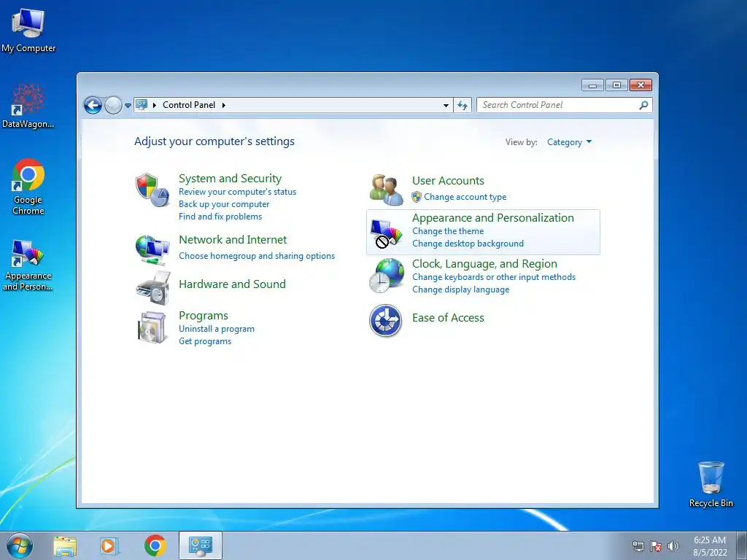Open the User Accounts heading

[x=448, y=181]
